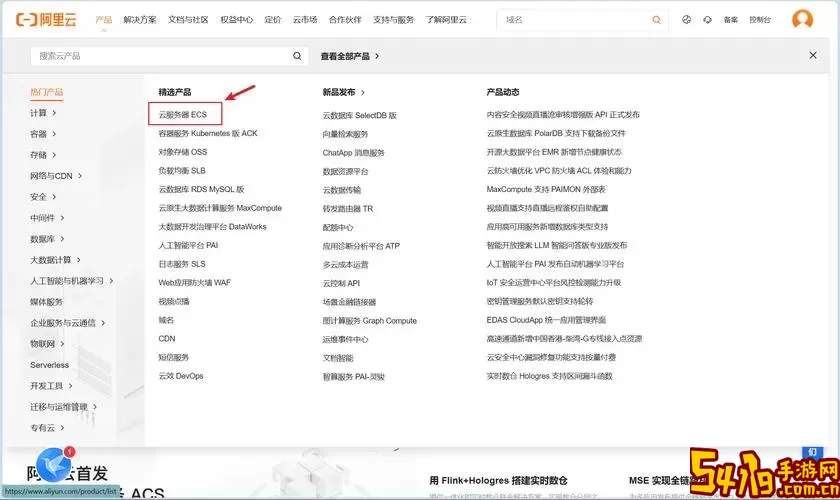This screenshot has width=840, height=500.
Task: Open the 解决方案 menu
Action: (x=140, y=20)
